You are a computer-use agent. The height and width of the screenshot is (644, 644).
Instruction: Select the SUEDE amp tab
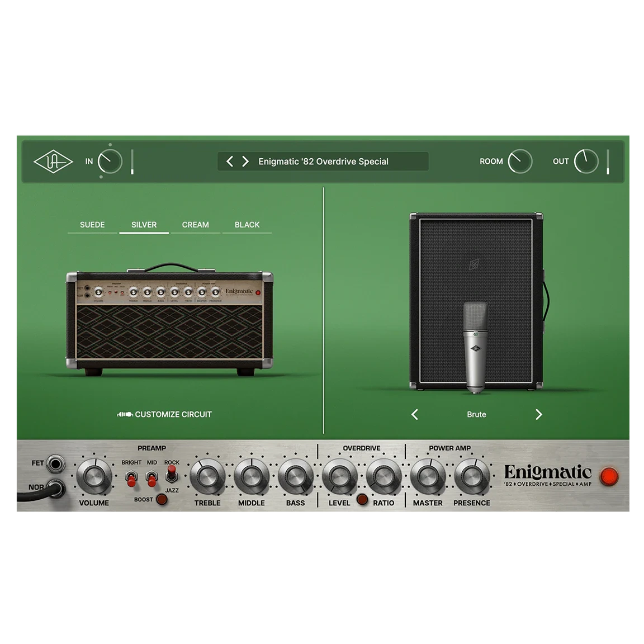pos(92,225)
